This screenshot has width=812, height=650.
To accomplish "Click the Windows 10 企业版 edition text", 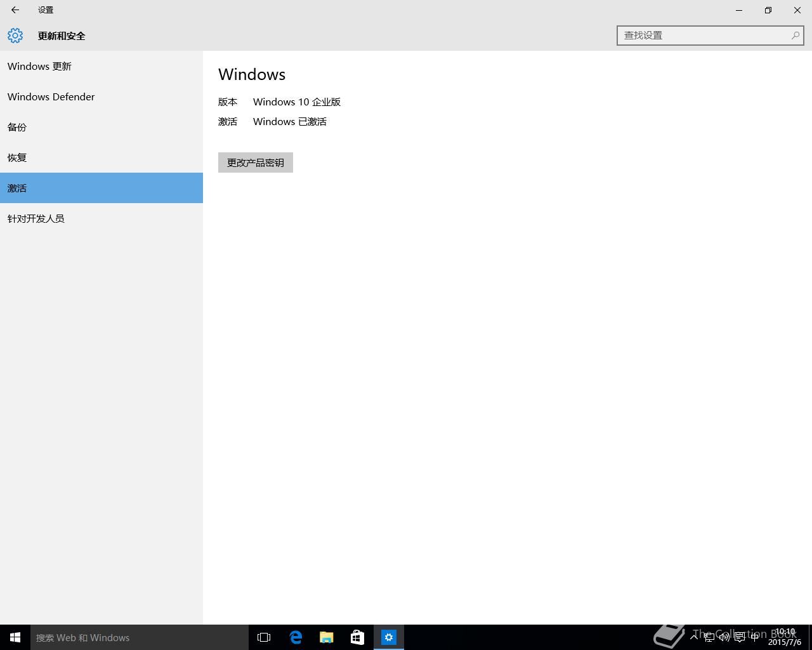I will tap(297, 102).
